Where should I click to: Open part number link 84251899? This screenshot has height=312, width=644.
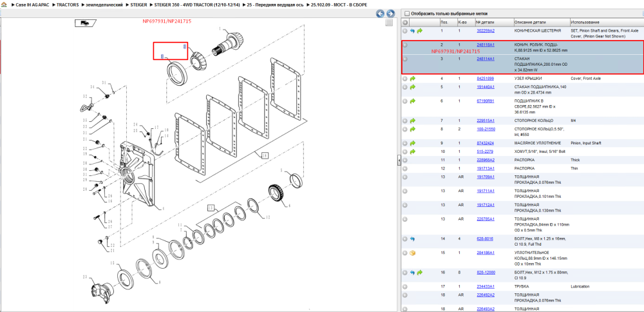pos(485,78)
